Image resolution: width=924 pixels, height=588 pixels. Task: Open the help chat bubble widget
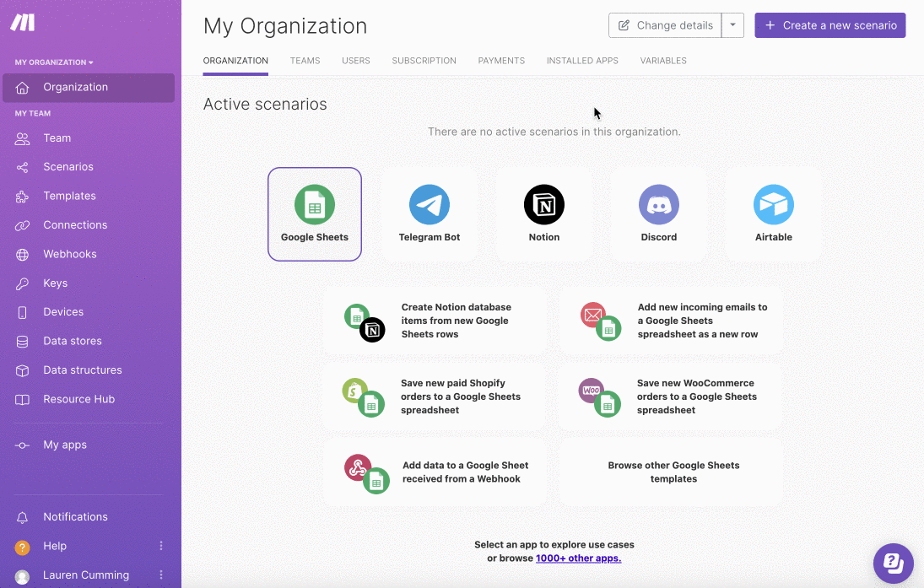coord(893,564)
